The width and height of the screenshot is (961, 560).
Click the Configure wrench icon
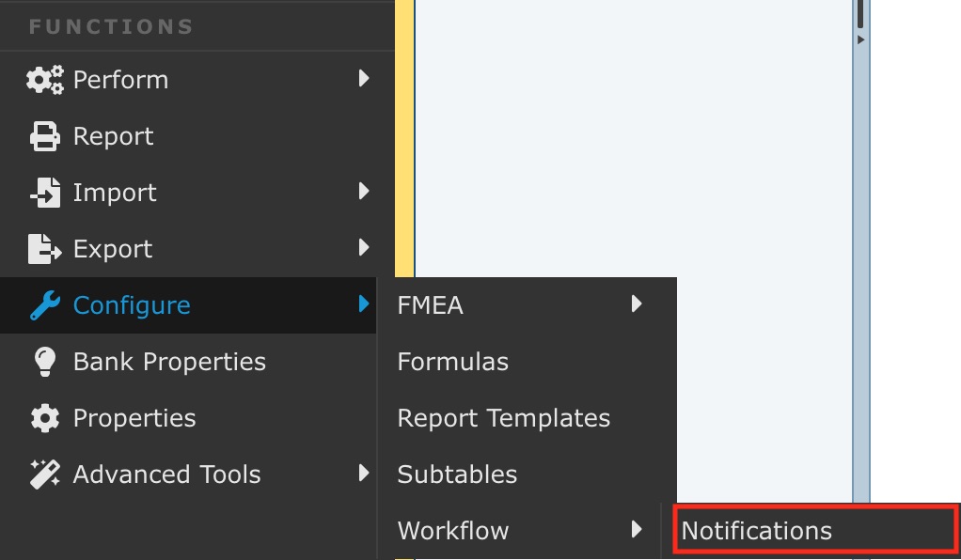point(44,305)
